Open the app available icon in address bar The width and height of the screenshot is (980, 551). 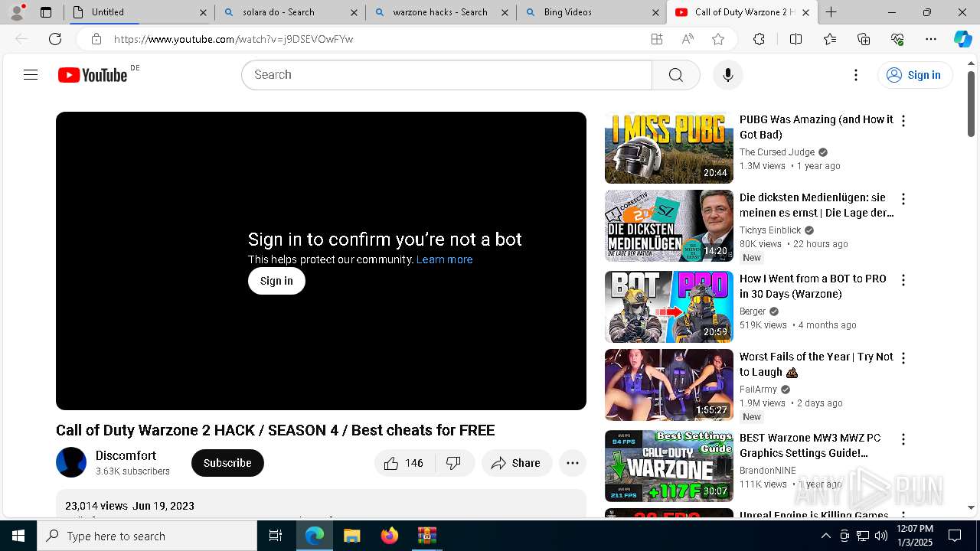[x=657, y=39]
